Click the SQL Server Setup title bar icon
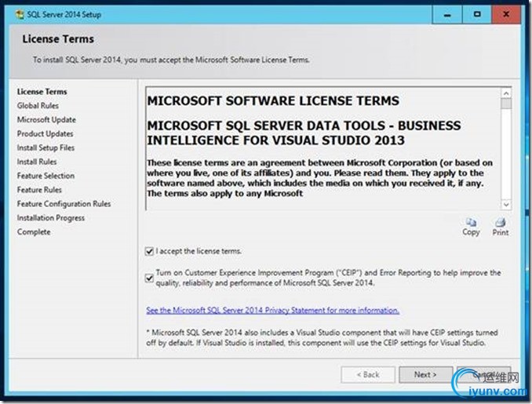This screenshot has height=404, width=532. tap(20, 15)
